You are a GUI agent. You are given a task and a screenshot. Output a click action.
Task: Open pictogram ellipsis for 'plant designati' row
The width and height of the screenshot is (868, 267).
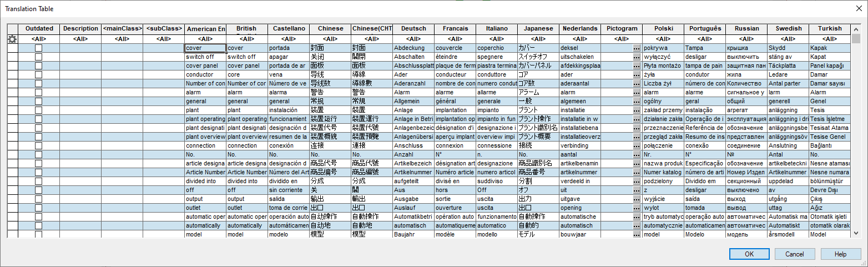[637, 128]
